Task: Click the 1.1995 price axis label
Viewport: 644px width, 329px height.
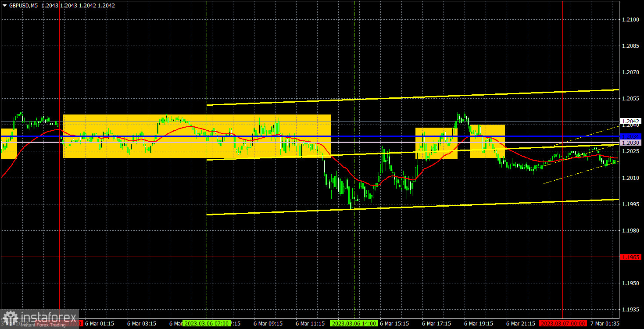Action: (630, 204)
